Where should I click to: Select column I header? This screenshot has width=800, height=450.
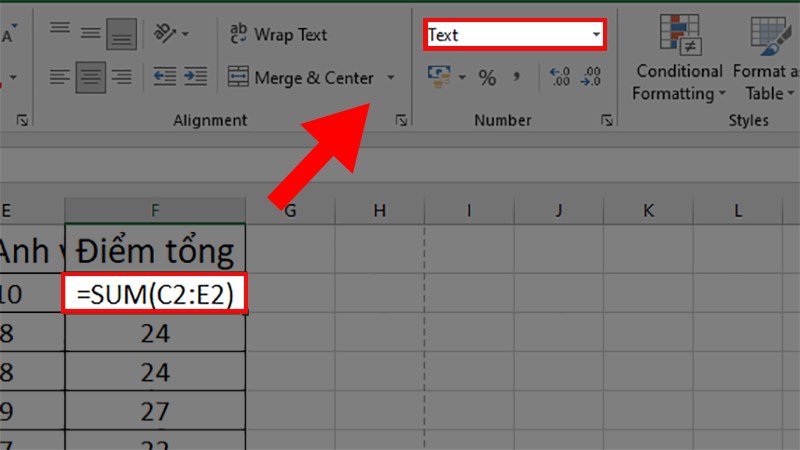tap(469, 210)
